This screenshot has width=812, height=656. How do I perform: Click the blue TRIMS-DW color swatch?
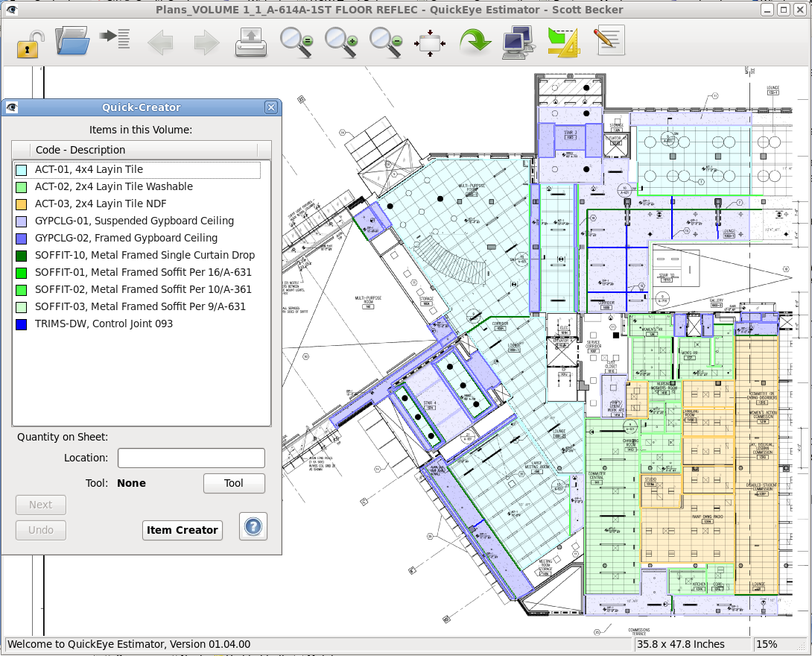[22, 324]
